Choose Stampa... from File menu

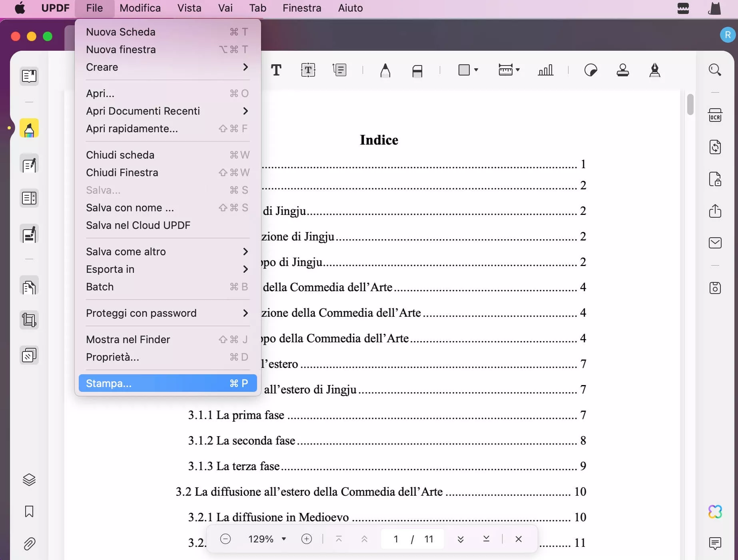pyautogui.click(x=168, y=383)
